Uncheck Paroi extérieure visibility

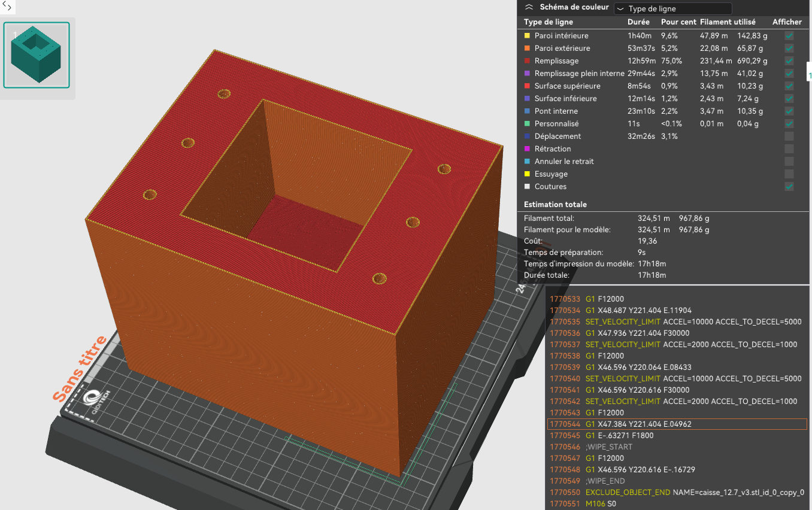(x=789, y=48)
